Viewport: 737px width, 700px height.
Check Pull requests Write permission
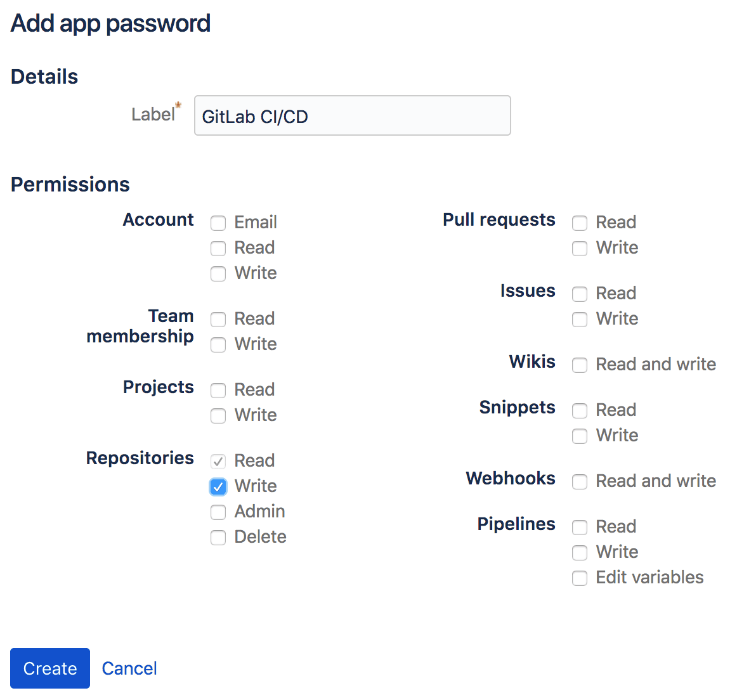(x=580, y=249)
